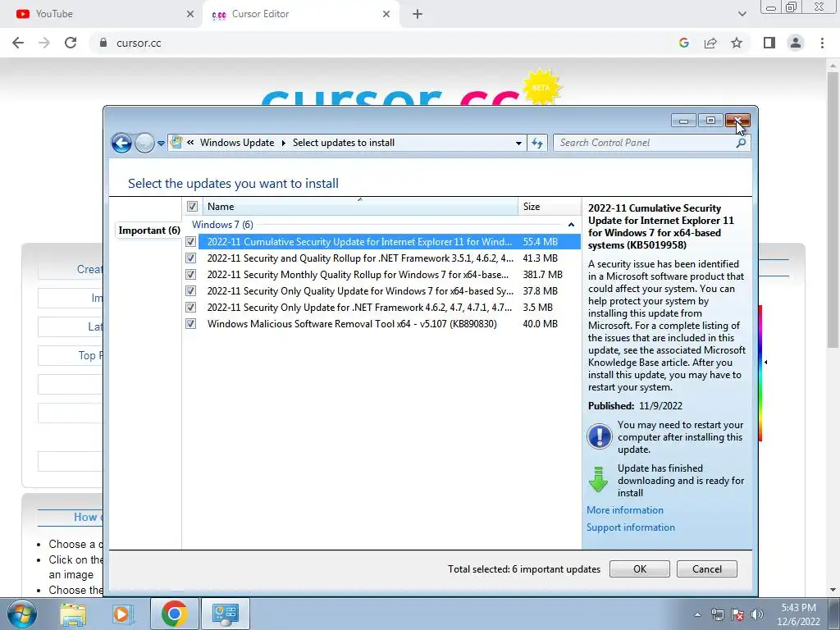Click the search magnifier icon in Control Panel
This screenshot has height=630, width=840.
(742, 143)
